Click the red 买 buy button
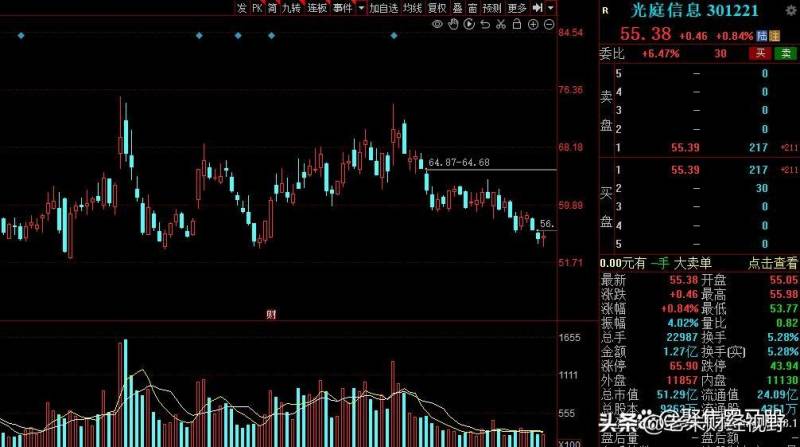This screenshot has width=800, height=447. coord(760,53)
